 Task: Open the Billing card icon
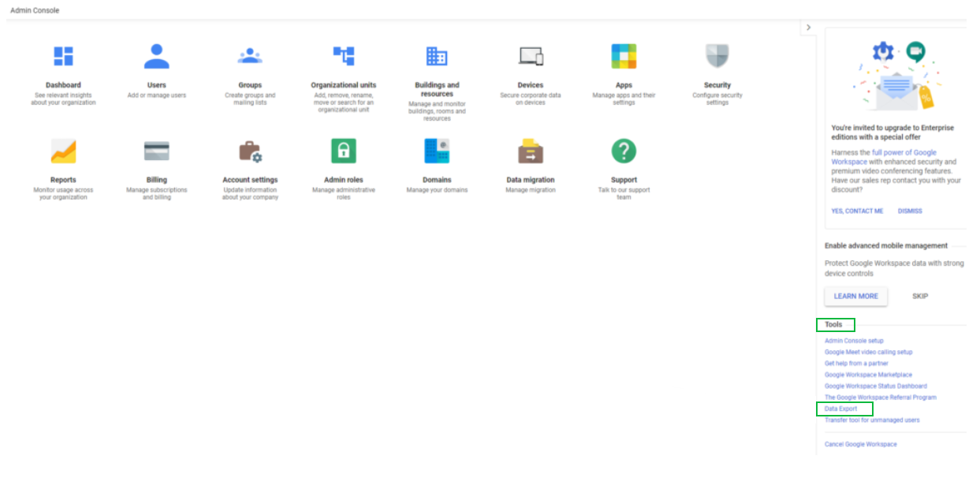156,151
